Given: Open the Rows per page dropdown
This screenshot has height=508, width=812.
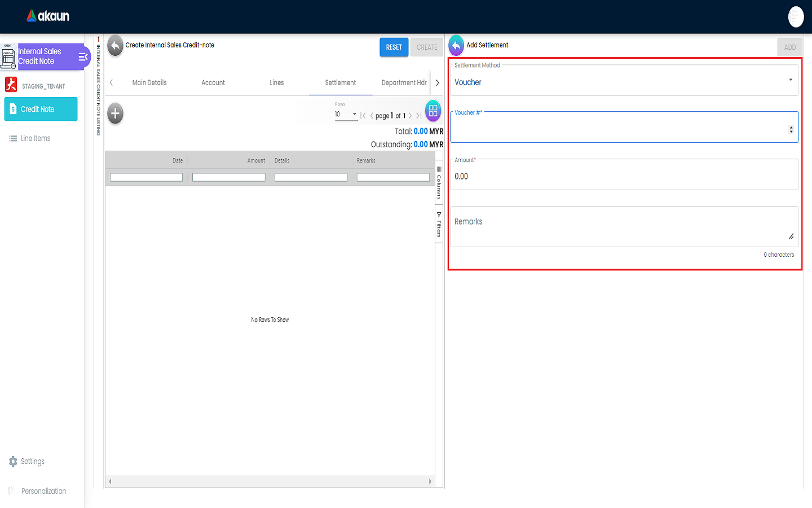Looking at the screenshot, I should click(x=346, y=115).
